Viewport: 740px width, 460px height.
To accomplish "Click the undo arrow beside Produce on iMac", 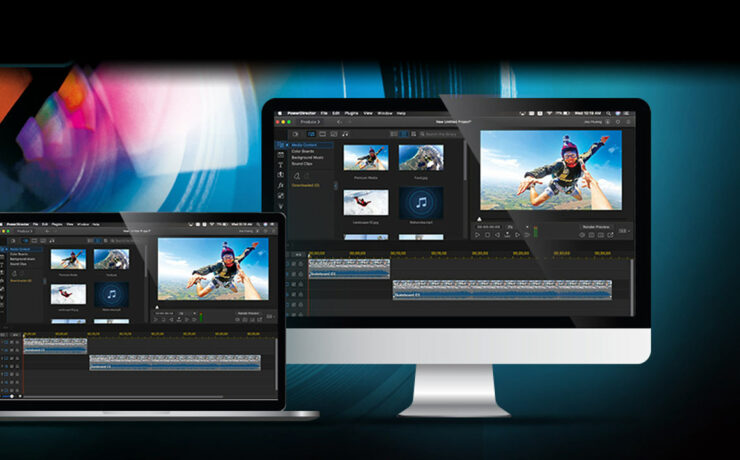I will (x=339, y=122).
